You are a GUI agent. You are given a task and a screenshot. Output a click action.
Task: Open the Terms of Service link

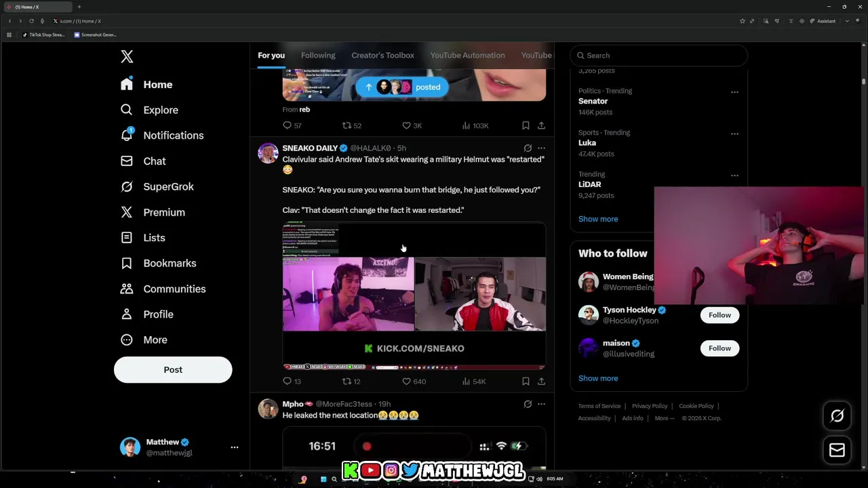pyautogui.click(x=599, y=406)
